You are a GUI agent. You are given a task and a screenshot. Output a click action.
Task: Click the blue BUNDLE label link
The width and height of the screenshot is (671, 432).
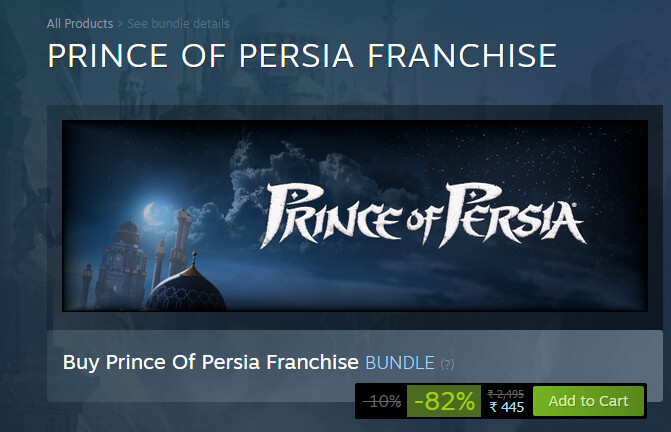pos(399,362)
